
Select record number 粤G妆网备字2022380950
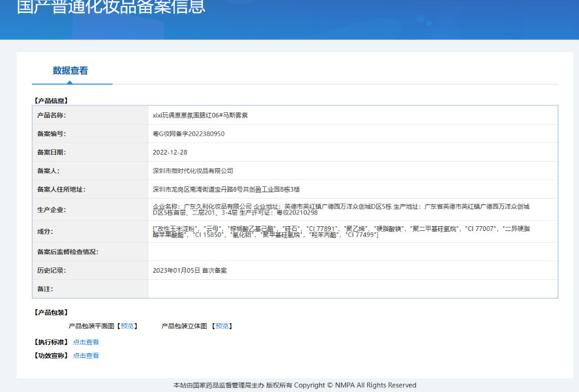tap(189, 134)
